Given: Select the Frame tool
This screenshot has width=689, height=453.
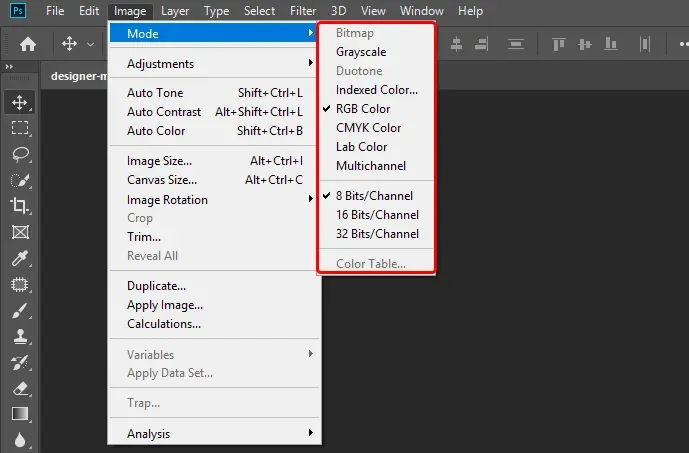Looking at the screenshot, I should 20,232.
